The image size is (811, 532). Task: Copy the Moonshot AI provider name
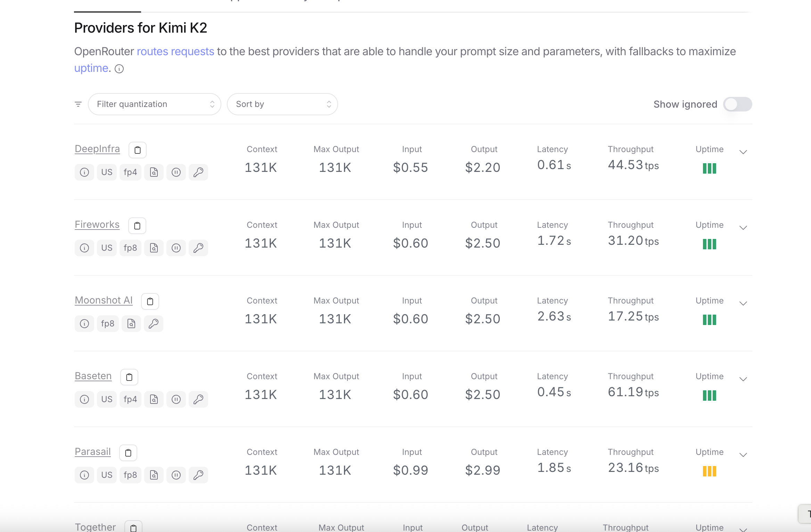click(x=150, y=301)
